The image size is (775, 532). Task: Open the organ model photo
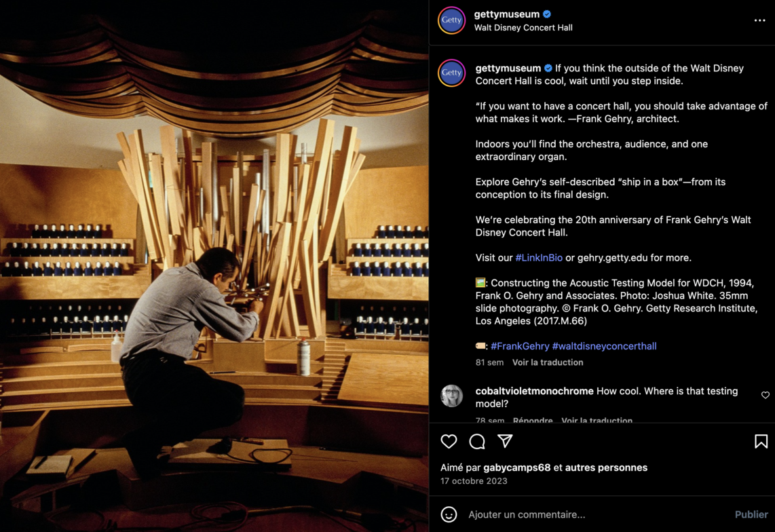tap(214, 266)
